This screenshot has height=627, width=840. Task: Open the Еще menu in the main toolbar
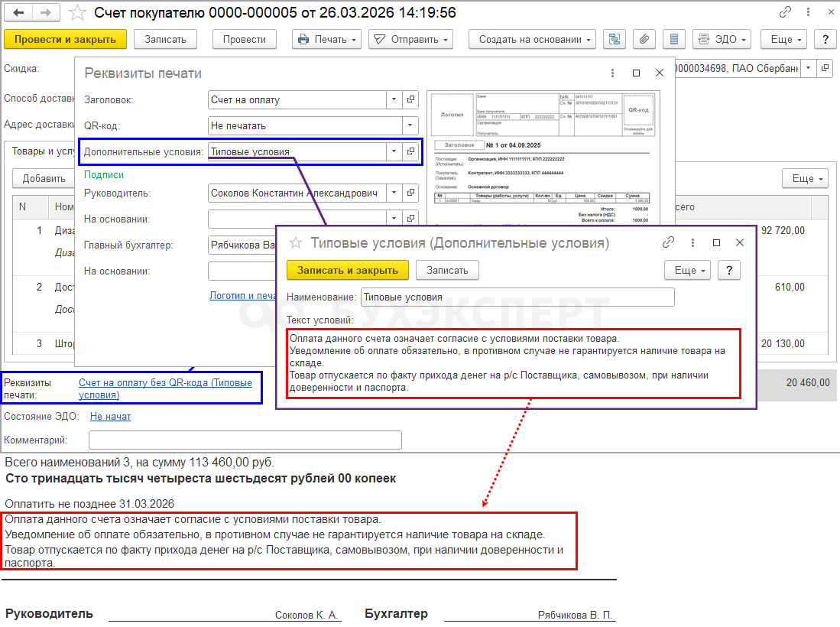pos(783,39)
